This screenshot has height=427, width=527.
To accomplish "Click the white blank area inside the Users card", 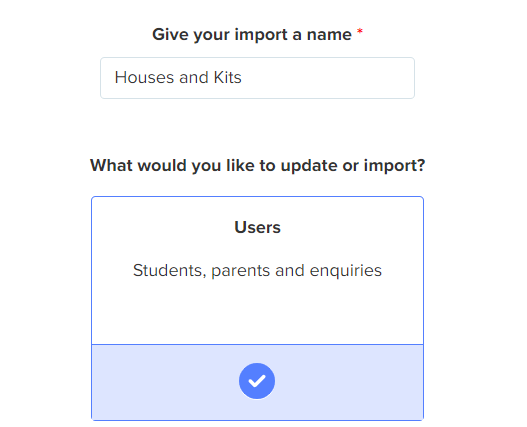I will (x=257, y=313).
